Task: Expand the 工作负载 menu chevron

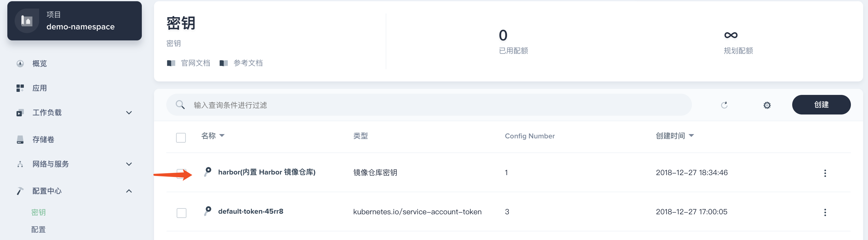Action: click(x=129, y=113)
